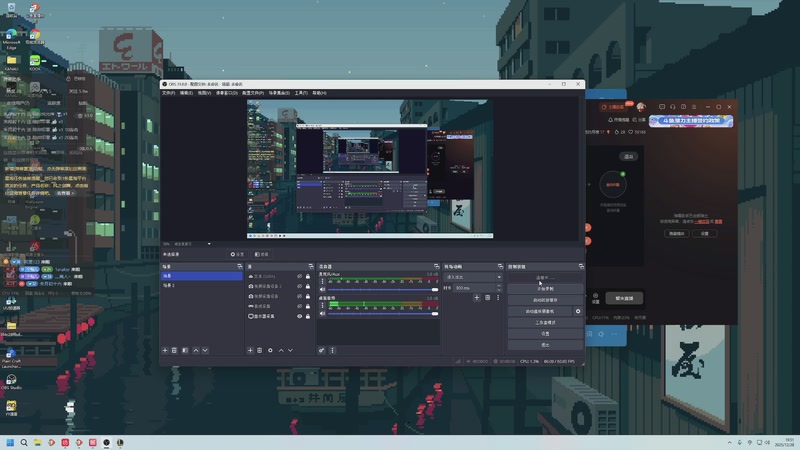Screen dimensions: 800x450
Task: Open the Docks menu in OBS
Action: [x=227, y=93]
